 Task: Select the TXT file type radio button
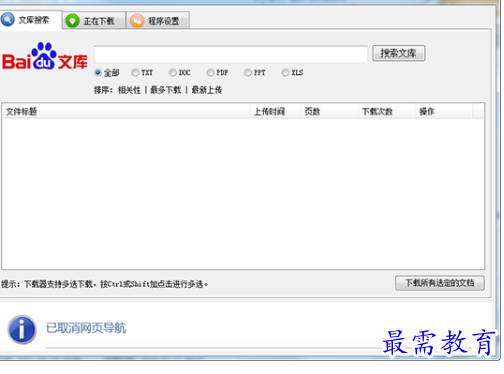tap(135, 72)
